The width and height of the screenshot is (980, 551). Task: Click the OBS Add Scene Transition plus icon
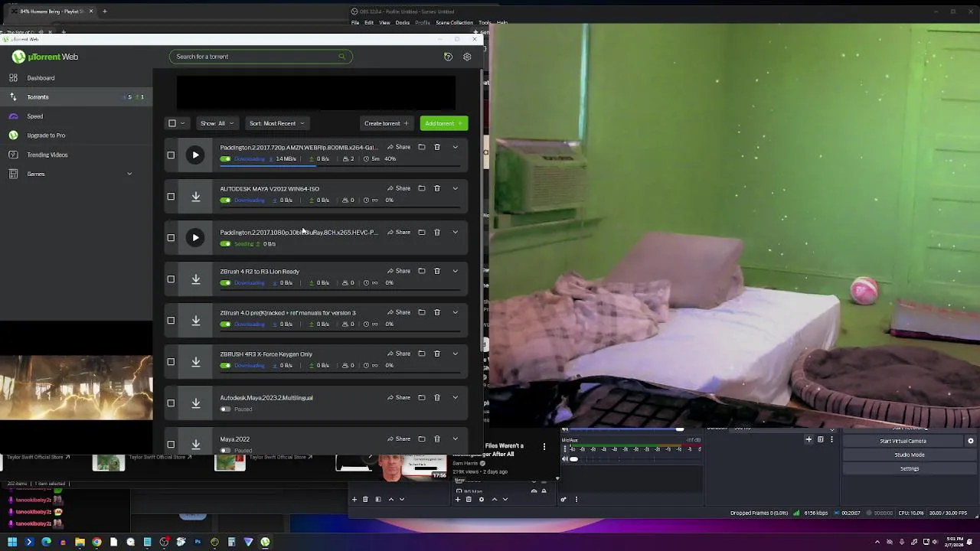click(x=808, y=439)
